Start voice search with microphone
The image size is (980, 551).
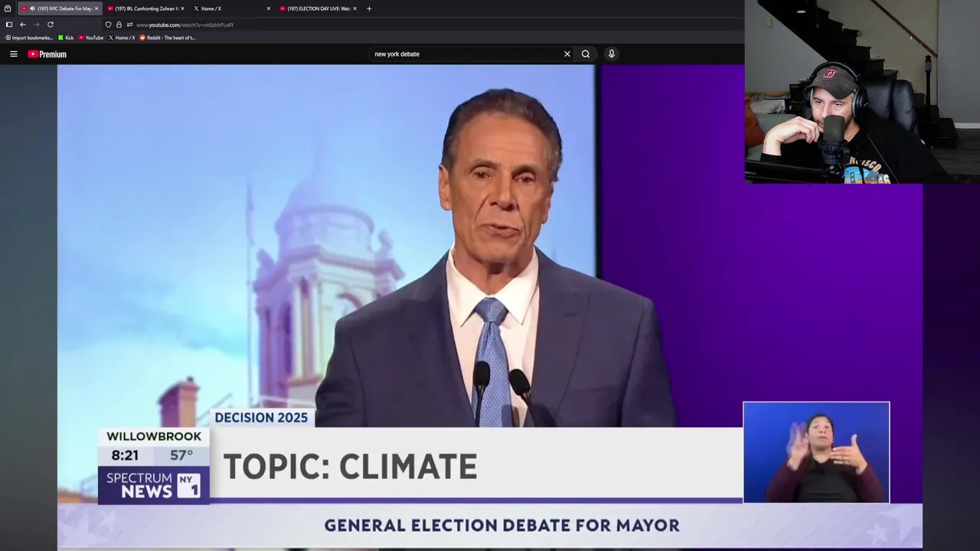pos(611,54)
